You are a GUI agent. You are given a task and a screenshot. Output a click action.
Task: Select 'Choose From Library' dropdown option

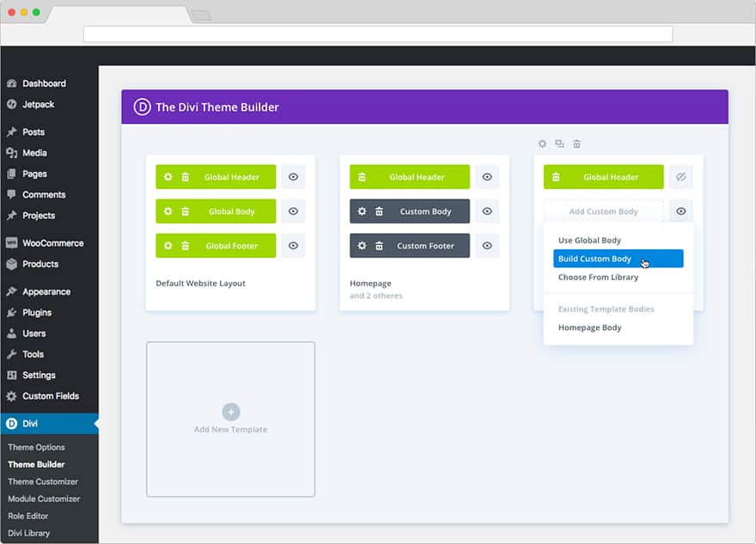point(598,278)
